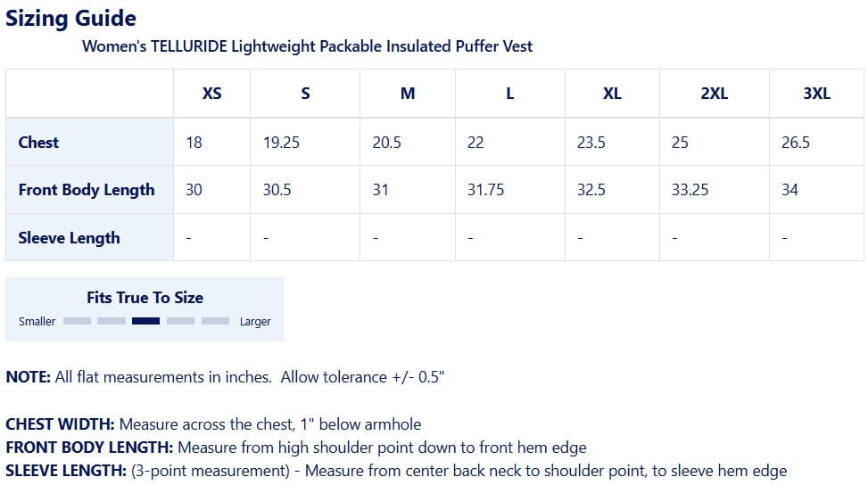Click the CHEST WIDTH definition label
The image size is (868, 485).
(x=60, y=424)
